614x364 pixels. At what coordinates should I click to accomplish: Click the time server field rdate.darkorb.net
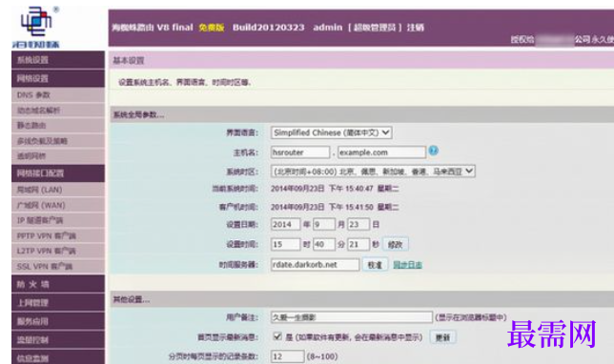coord(315,265)
